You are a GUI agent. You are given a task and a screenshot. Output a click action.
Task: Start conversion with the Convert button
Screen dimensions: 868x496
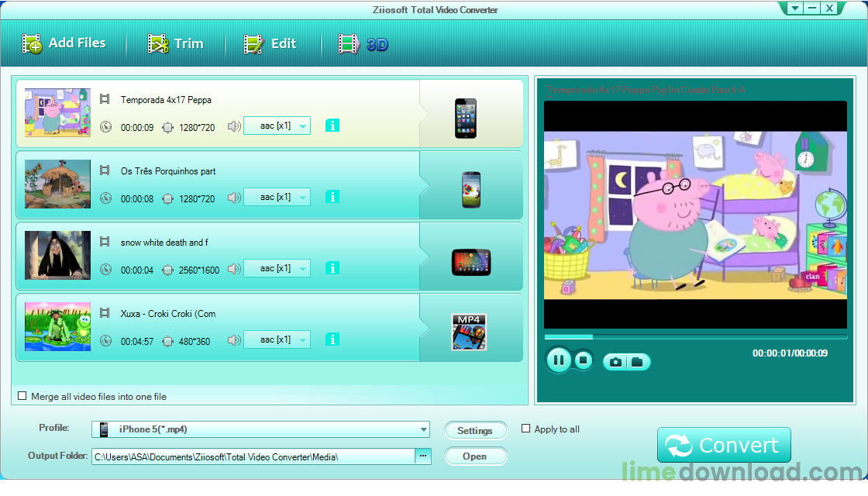(724, 445)
